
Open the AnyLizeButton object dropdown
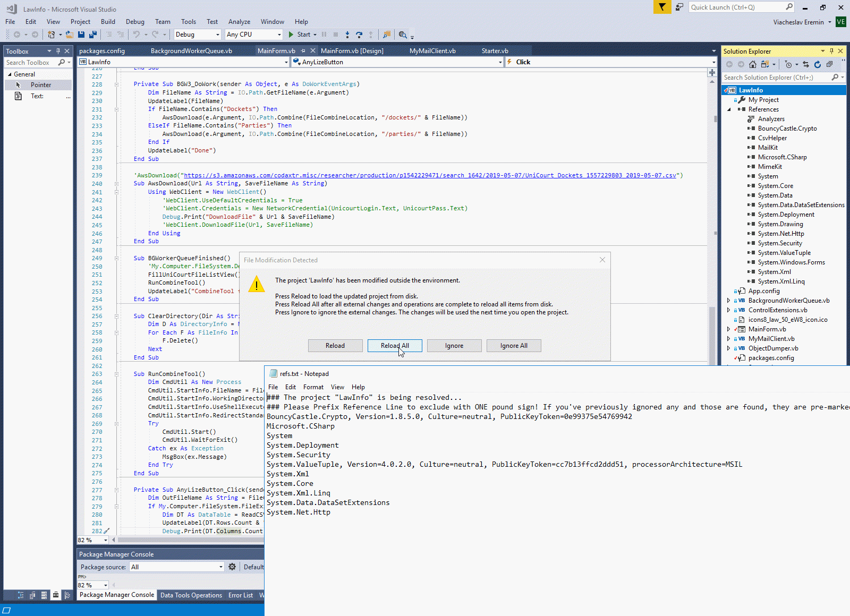(x=397, y=62)
